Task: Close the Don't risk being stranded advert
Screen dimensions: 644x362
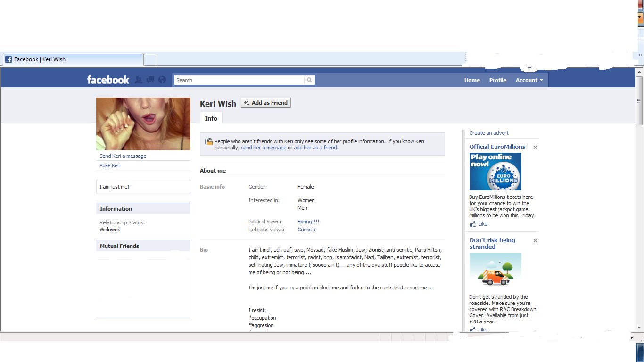Action: pos(535,241)
